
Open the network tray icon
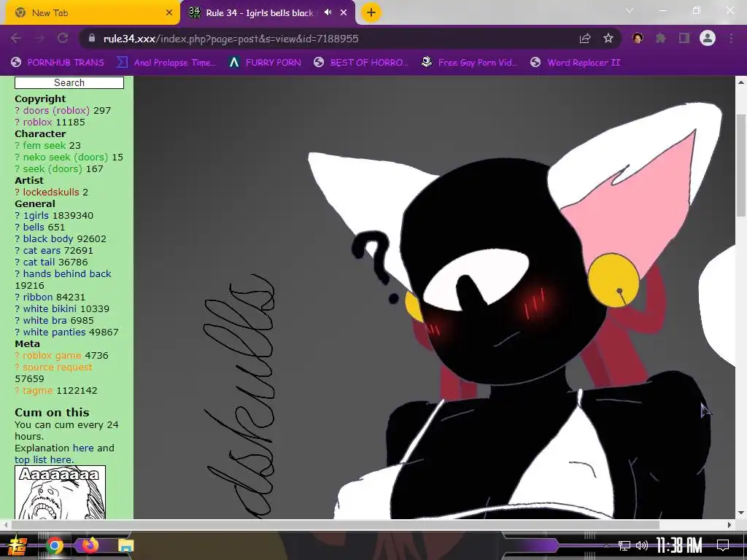[x=624, y=545]
